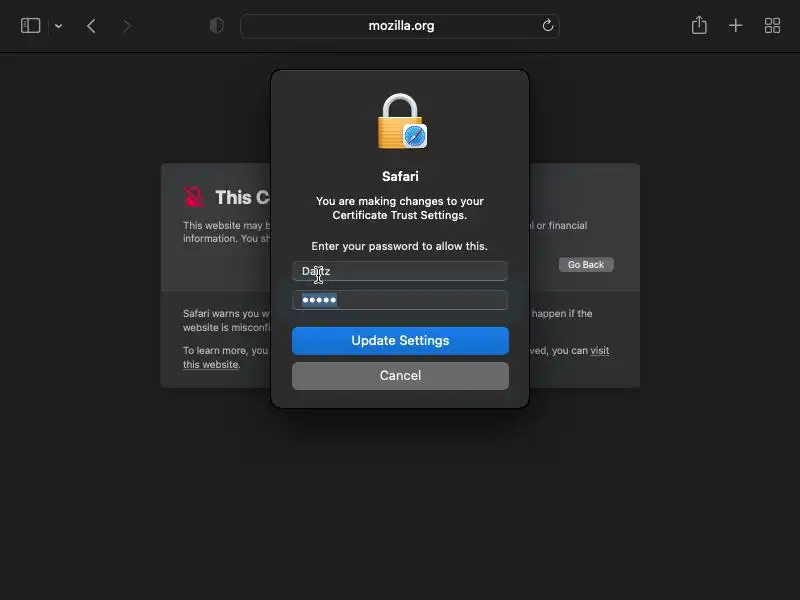The height and width of the screenshot is (600, 800).
Task: Toggle the Safari sidebar icon
Action: click(31, 26)
